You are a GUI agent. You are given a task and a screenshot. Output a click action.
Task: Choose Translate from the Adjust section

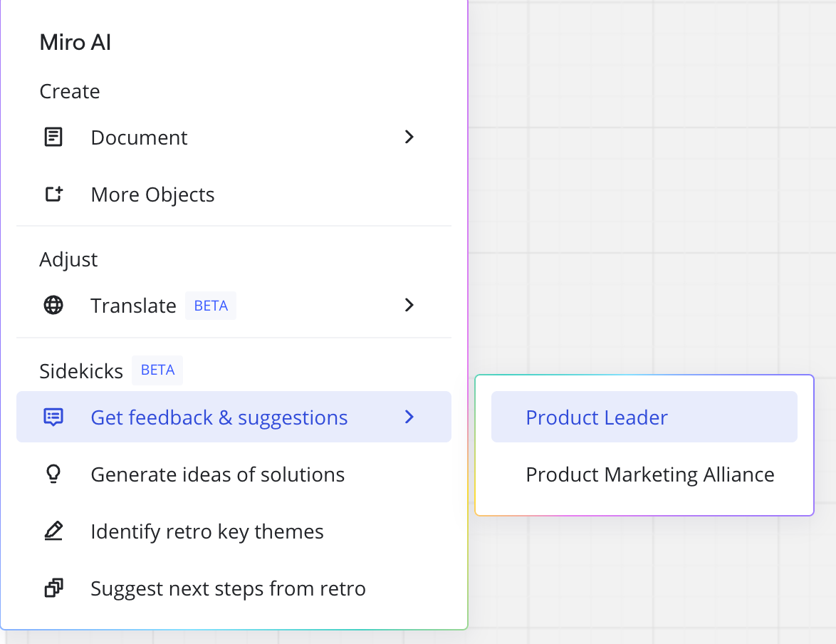(x=133, y=306)
